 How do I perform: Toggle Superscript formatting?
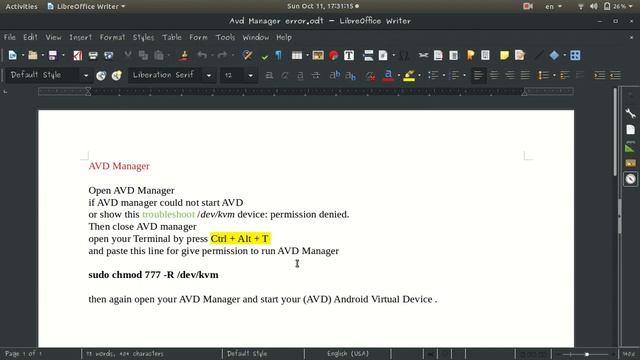[x=335, y=75]
